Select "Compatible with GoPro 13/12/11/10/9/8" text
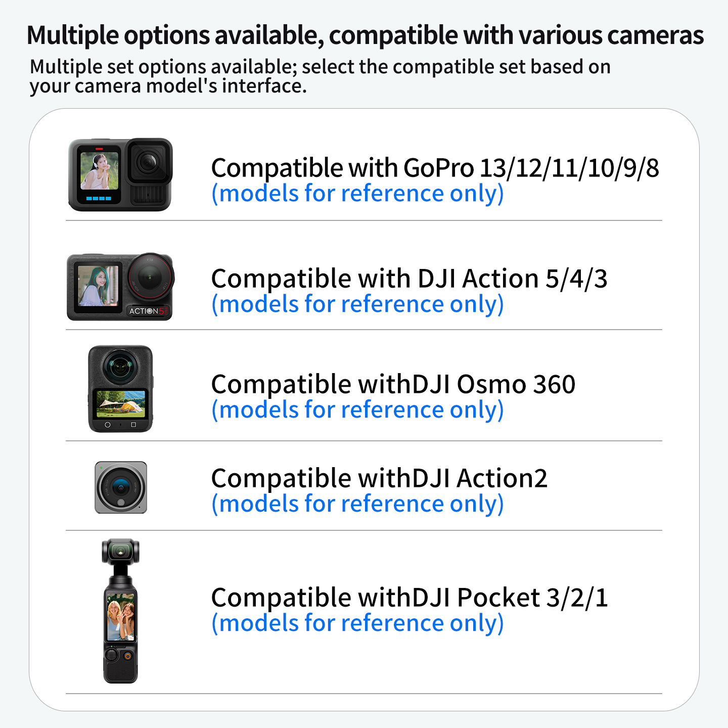 [x=435, y=168]
